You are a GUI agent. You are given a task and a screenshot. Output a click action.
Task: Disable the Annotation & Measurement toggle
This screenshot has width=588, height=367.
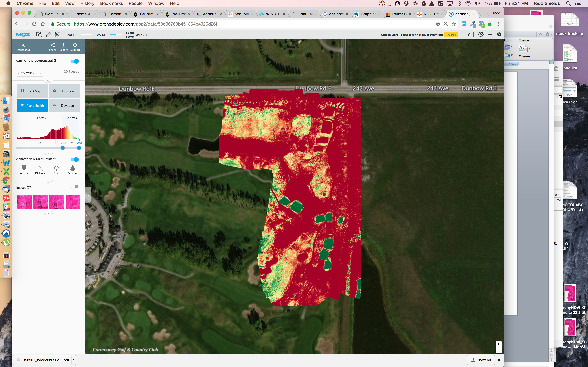pyautogui.click(x=75, y=159)
